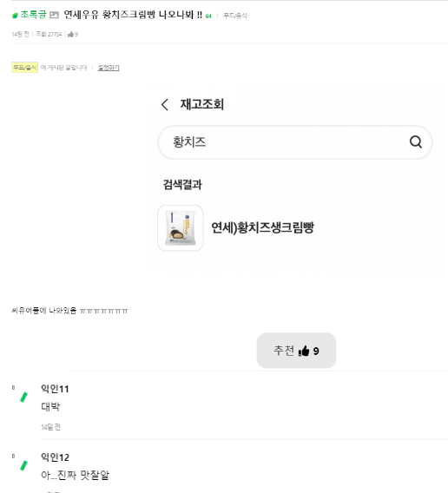Open the gray 푸드/음식 category beside the title
The width and height of the screenshot is (448, 493).
(235, 16)
